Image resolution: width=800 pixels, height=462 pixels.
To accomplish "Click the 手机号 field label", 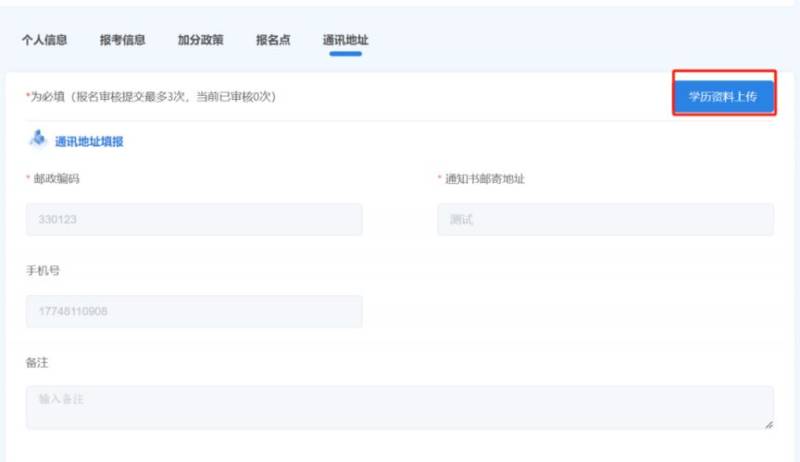I will [43, 271].
